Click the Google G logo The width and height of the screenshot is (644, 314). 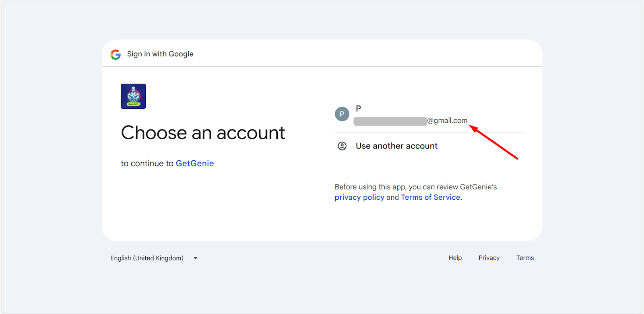pos(116,54)
